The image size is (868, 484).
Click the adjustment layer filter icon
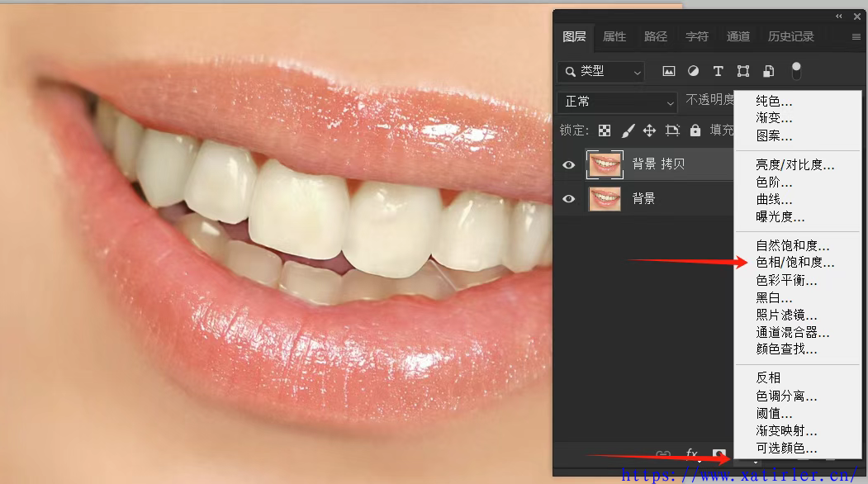point(694,72)
